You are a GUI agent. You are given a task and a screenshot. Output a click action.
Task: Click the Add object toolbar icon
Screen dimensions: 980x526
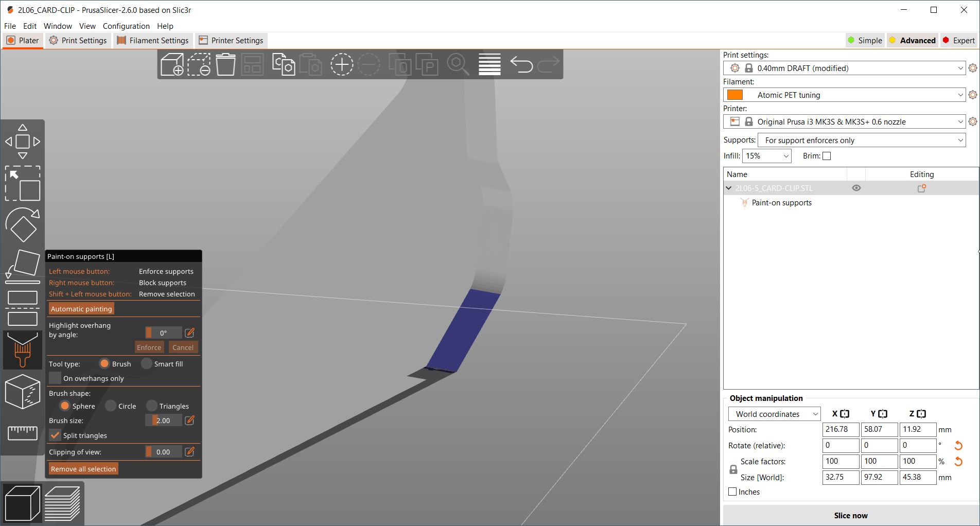click(172, 65)
